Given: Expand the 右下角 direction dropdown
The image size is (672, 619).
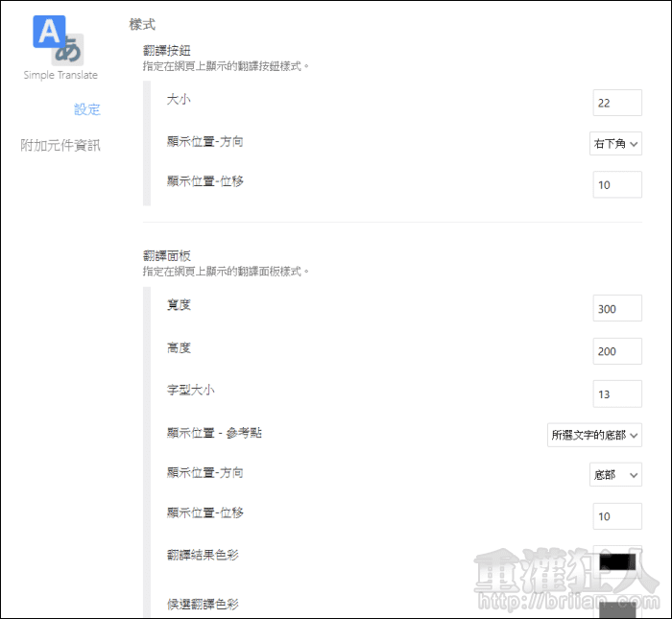Looking at the screenshot, I should (615, 143).
